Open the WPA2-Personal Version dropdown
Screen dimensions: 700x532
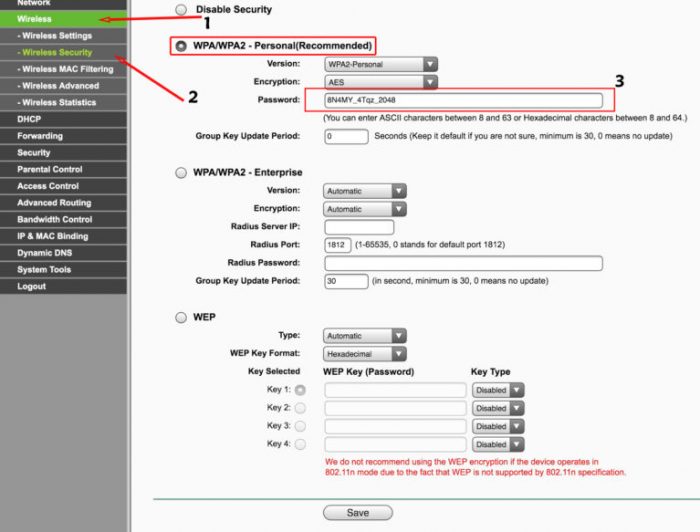coord(381,64)
